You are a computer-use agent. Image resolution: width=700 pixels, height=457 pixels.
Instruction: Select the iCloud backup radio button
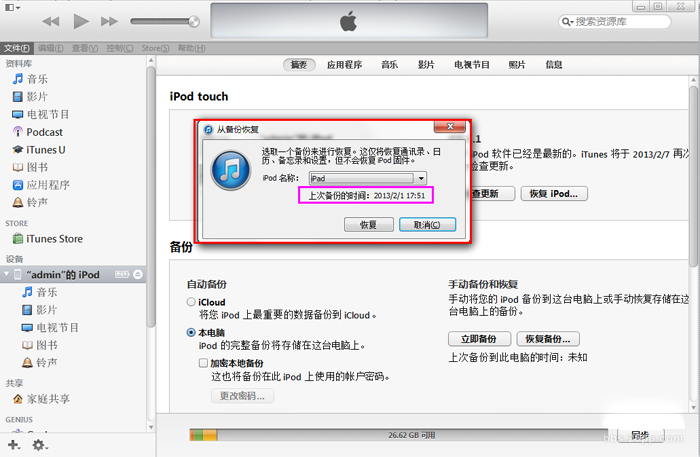(191, 302)
